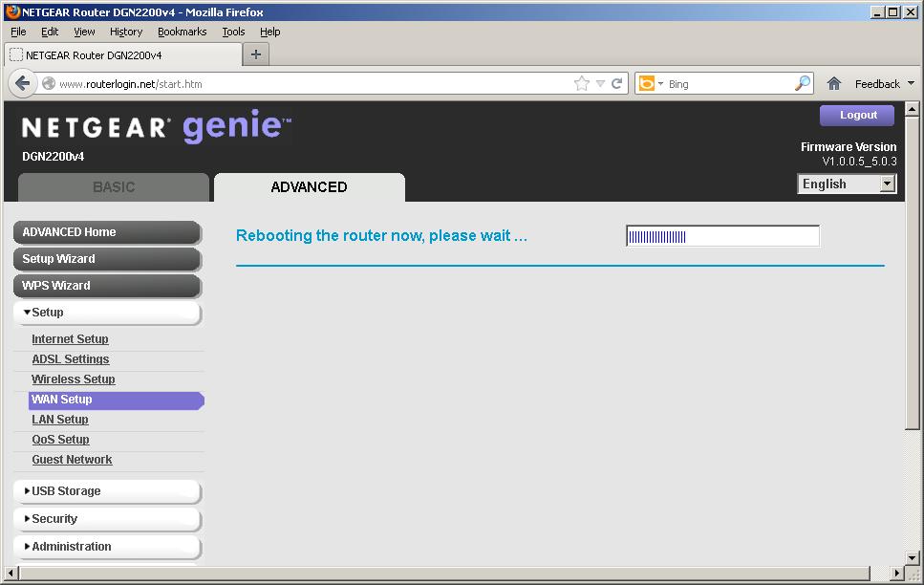Click the browser Back arrow button

click(22, 84)
